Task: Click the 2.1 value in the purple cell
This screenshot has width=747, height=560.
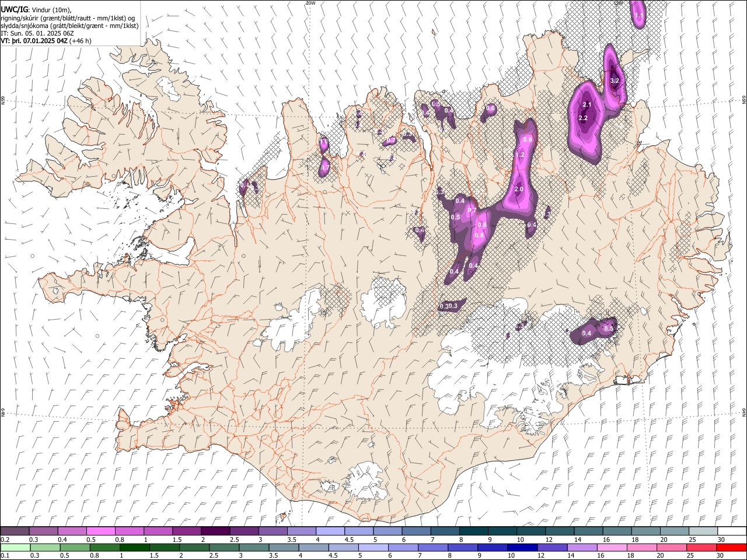Action: 588,105
